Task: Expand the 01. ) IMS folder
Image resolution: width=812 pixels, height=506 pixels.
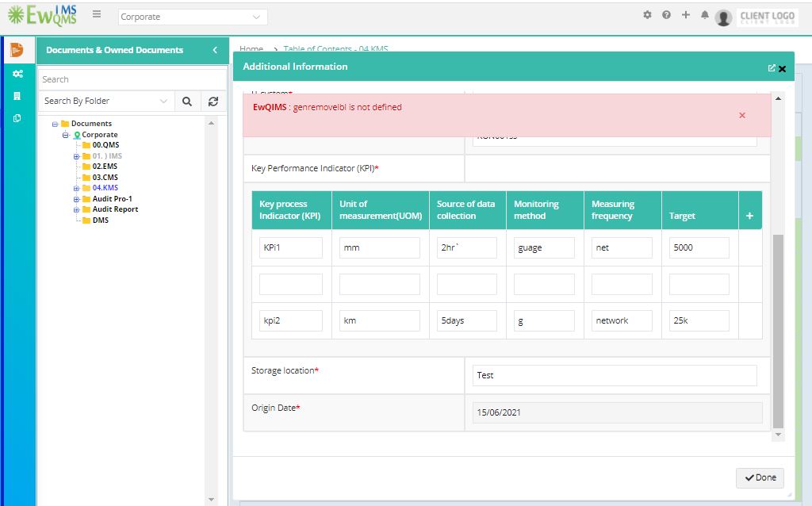Action: (77, 156)
